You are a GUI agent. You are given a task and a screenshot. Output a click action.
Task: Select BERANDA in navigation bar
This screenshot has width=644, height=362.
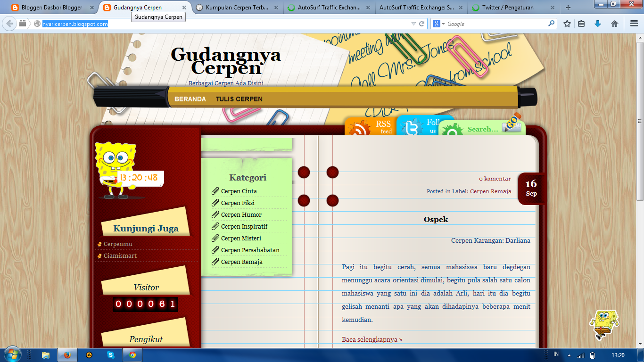(190, 99)
